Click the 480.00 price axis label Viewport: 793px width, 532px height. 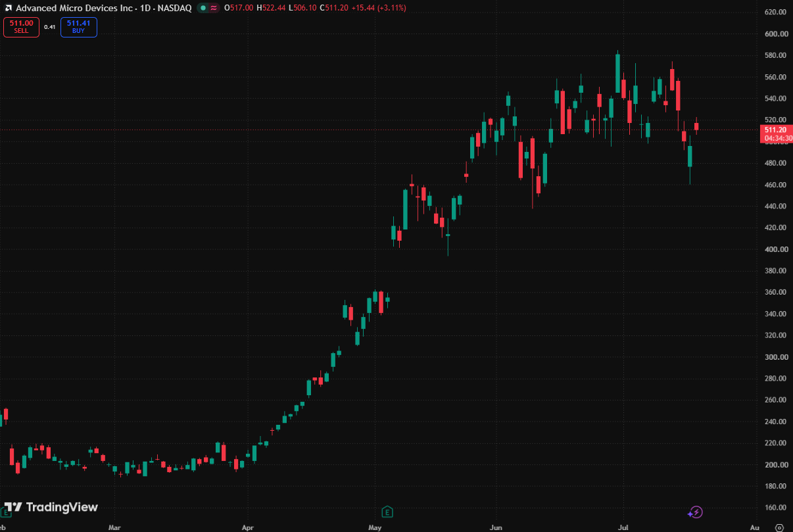coord(777,163)
